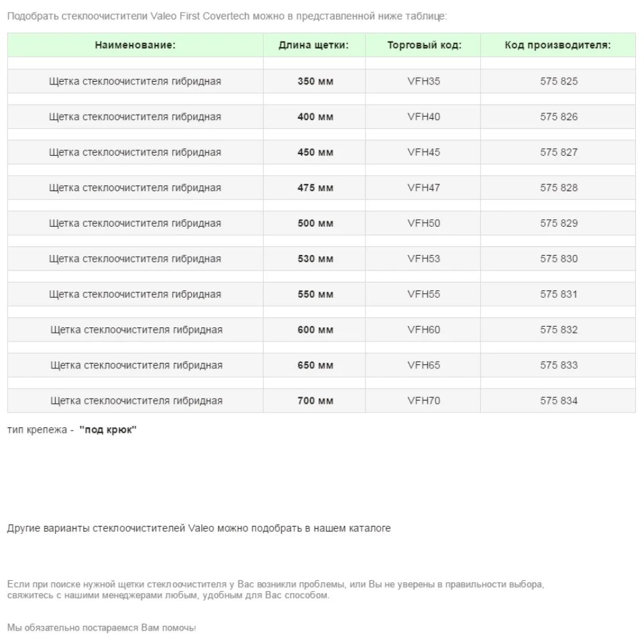Click the "Мы обязательно постараемся Вам помочь" line
The image size is (644, 644).
[101, 628]
